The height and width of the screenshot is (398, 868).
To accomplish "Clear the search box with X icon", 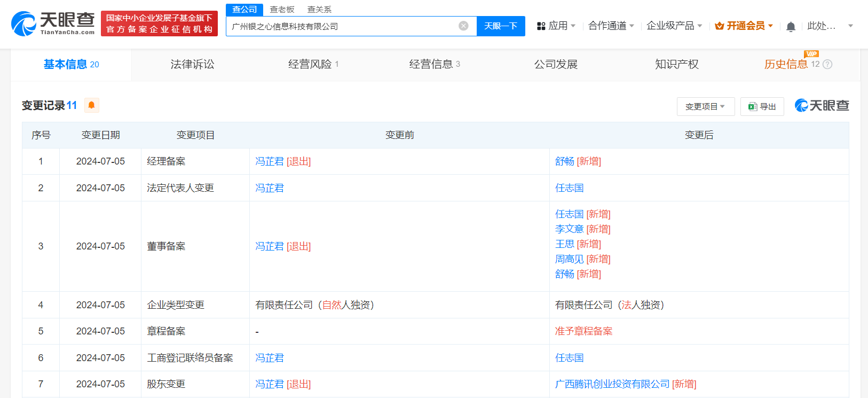I will 463,26.
